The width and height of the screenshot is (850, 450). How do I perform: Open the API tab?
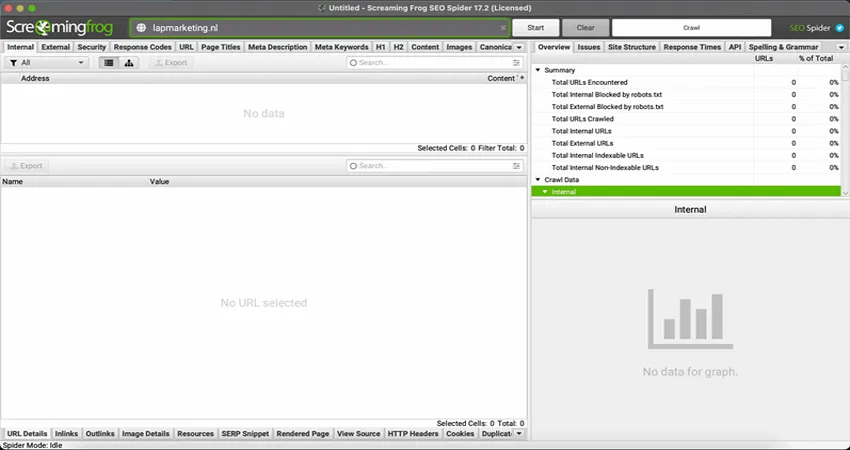coord(735,47)
